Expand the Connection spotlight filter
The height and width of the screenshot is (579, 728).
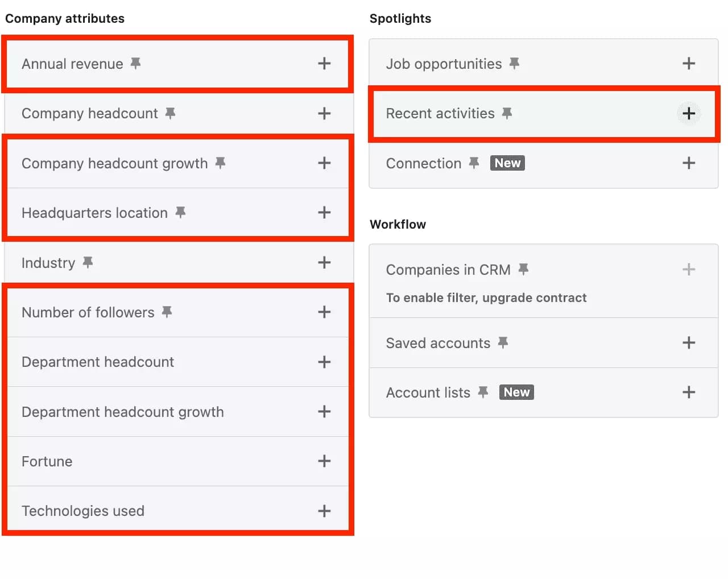688,163
